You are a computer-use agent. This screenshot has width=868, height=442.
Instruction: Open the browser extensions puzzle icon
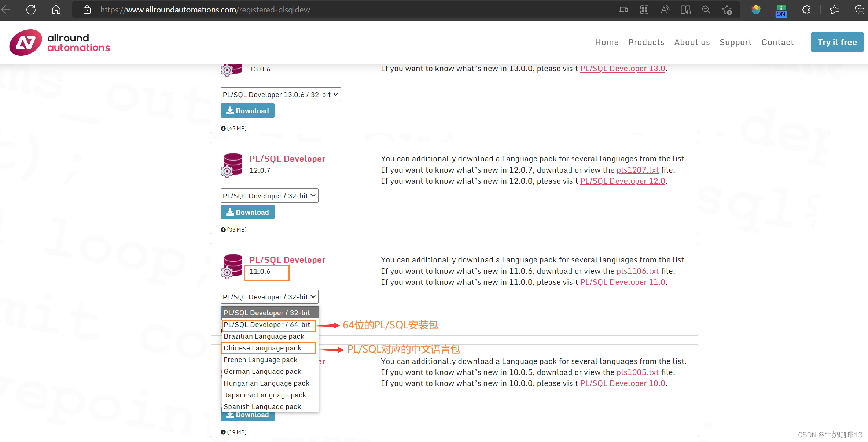click(x=806, y=10)
